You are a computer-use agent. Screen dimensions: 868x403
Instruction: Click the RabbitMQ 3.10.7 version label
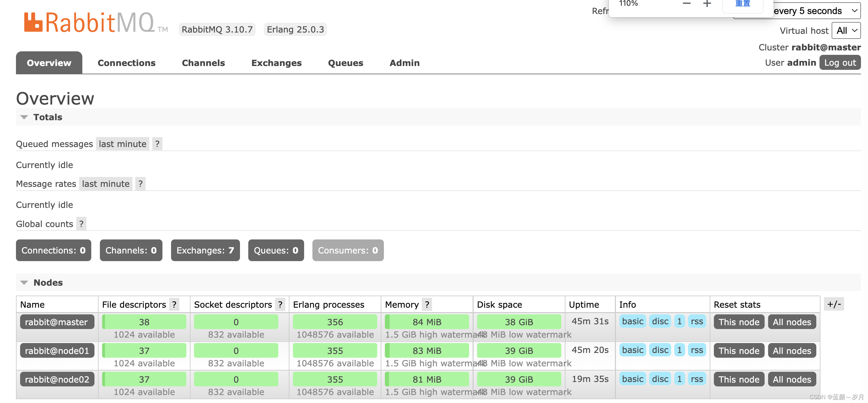coord(217,29)
